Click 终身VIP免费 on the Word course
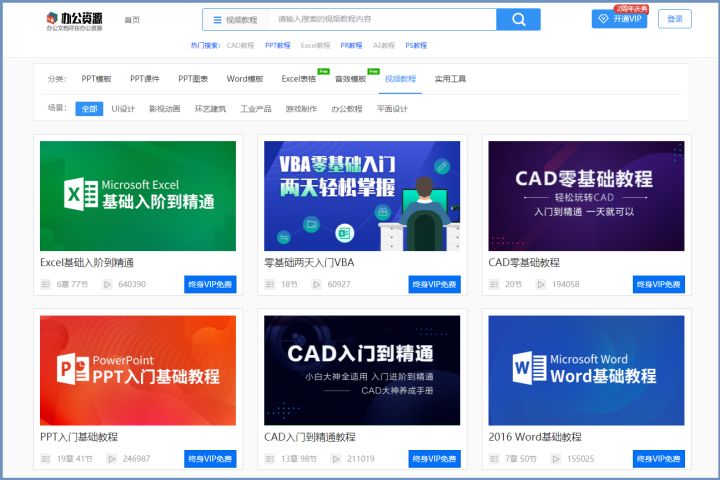The image size is (720, 480). pos(658,459)
